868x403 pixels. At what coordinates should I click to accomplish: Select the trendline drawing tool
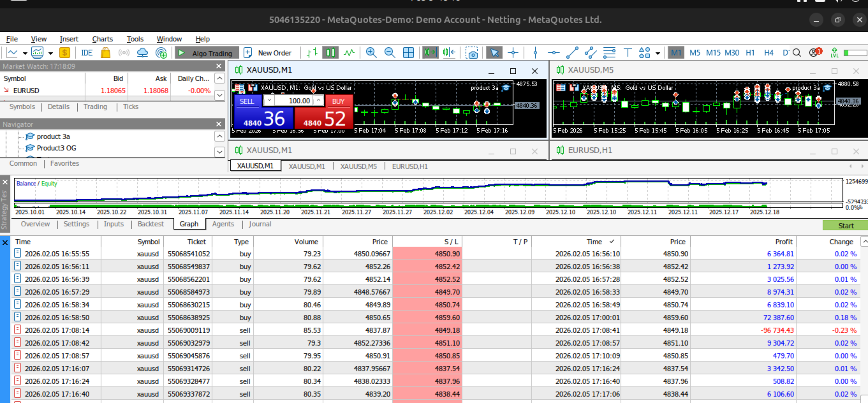pyautogui.click(x=572, y=53)
